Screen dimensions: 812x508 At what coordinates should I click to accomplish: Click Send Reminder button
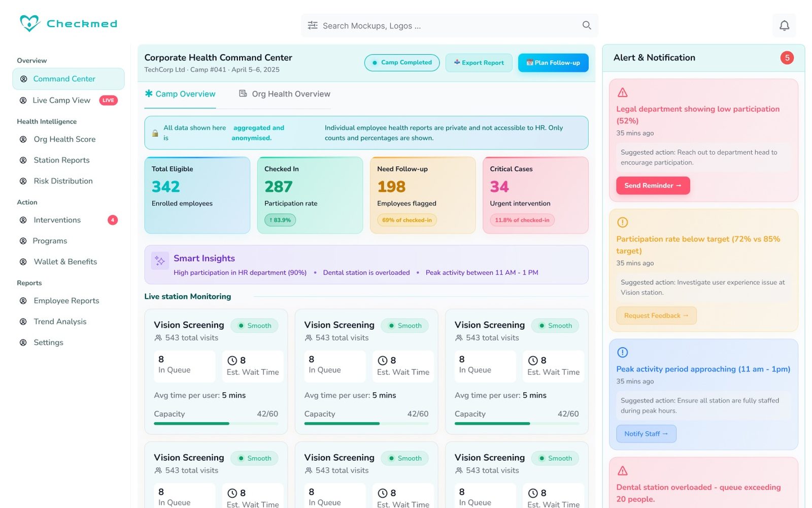tap(653, 185)
